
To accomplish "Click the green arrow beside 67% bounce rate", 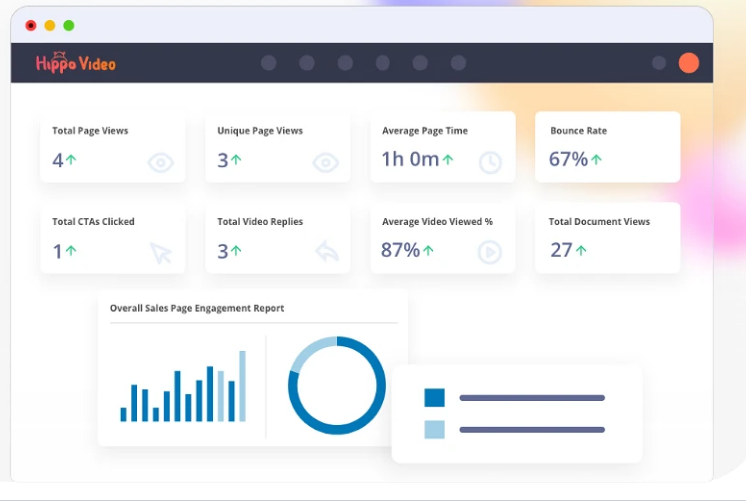I will 596,159.
